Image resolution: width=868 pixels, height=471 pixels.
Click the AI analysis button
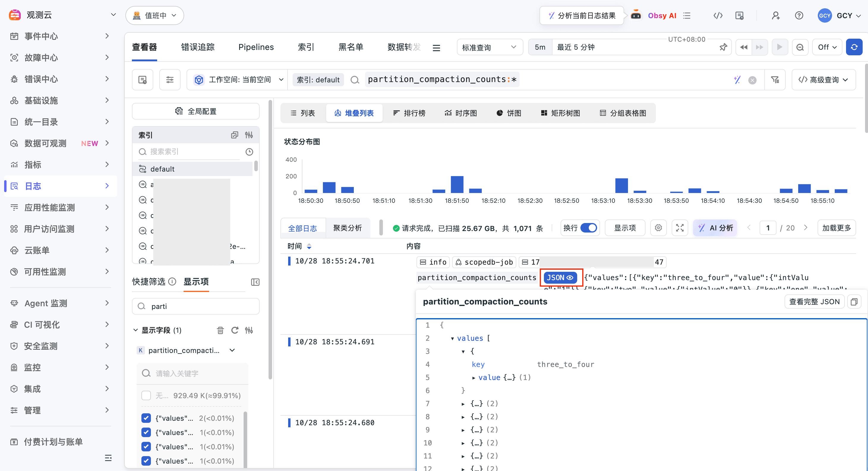[716, 228]
